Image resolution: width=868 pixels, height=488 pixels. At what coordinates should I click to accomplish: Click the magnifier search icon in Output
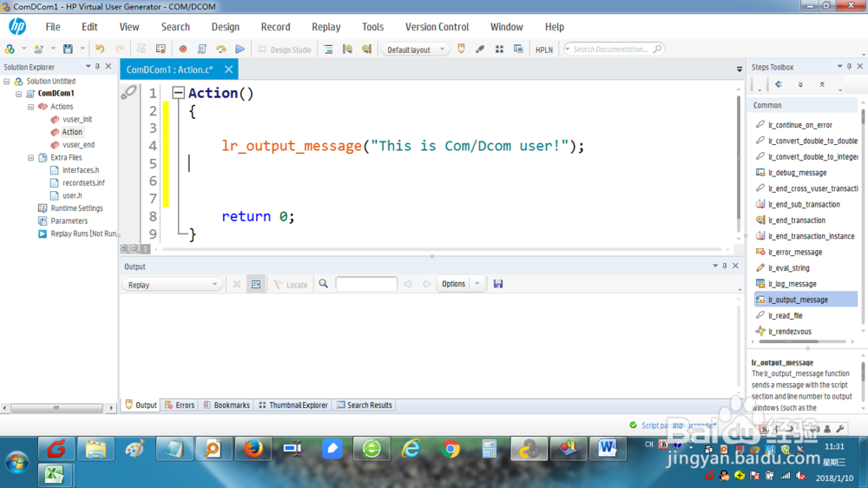323,284
